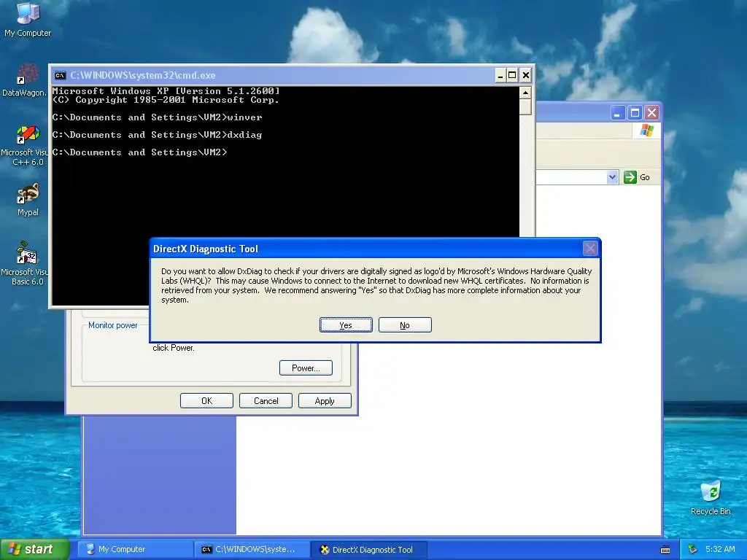
Task: Open the My Computer desktop icon
Action: pyautogui.click(x=28, y=20)
